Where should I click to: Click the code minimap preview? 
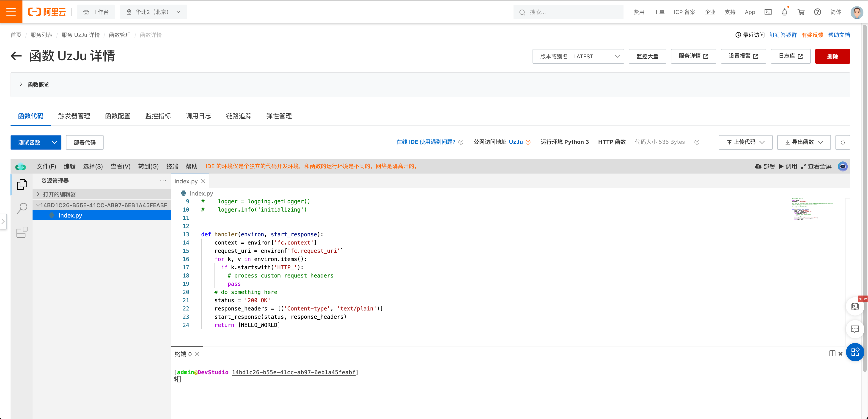click(812, 209)
